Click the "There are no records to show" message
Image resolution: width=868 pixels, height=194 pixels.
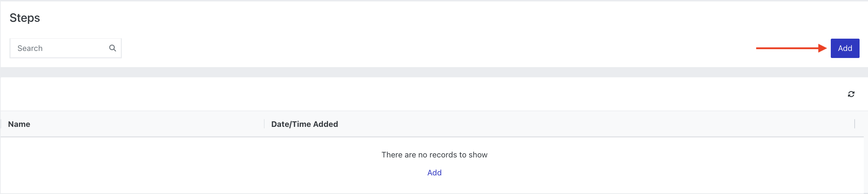(434, 155)
